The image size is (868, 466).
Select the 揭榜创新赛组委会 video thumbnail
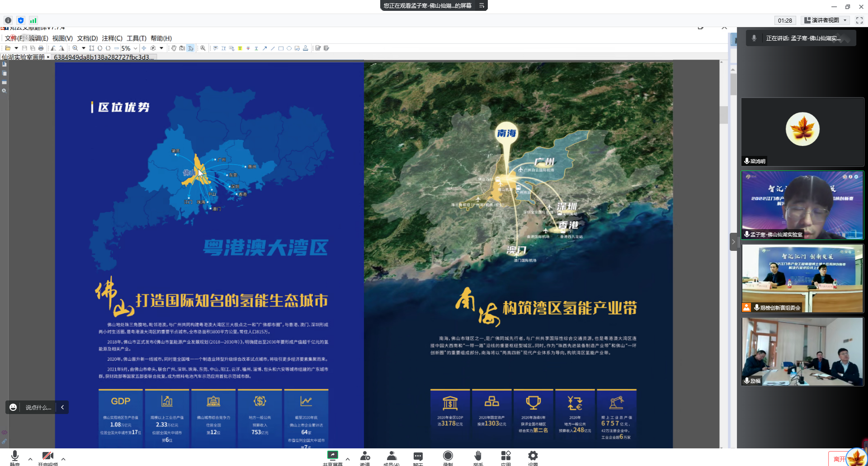(802, 278)
